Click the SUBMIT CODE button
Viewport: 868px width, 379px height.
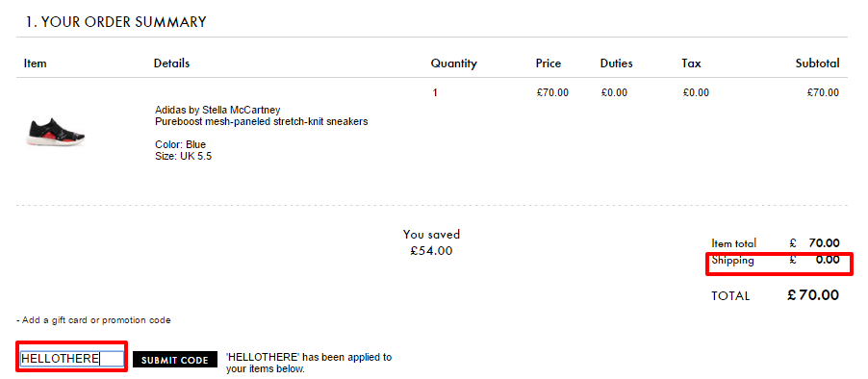click(175, 360)
